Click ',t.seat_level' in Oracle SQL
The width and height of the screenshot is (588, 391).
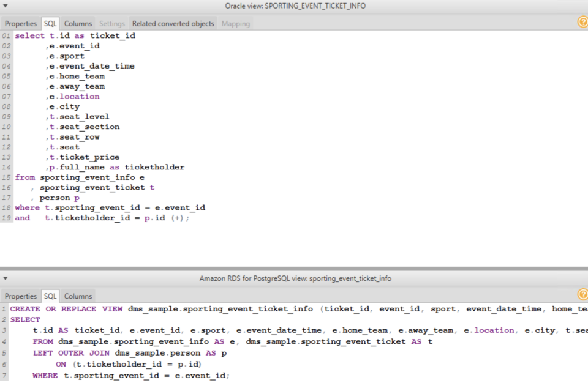click(x=78, y=116)
